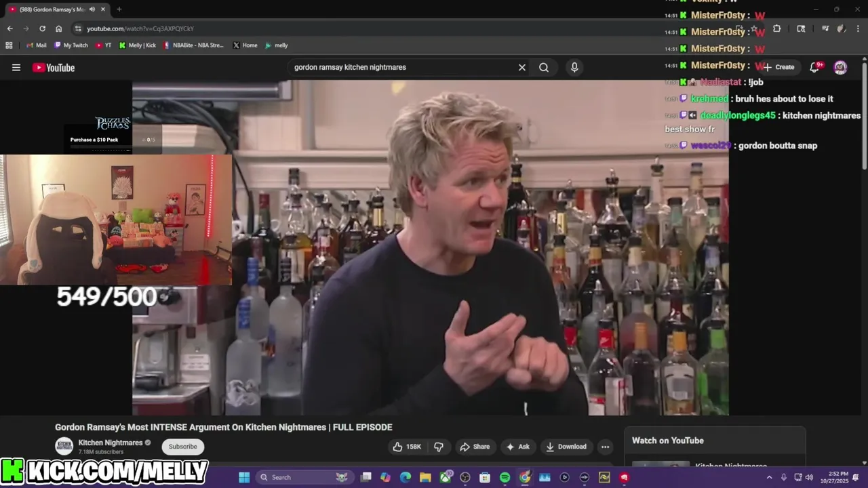The width and height of the screenshot is (868, 488).
Task: Show hidden system tray icons
Action: pyautogui.click(x=769, y=477)
